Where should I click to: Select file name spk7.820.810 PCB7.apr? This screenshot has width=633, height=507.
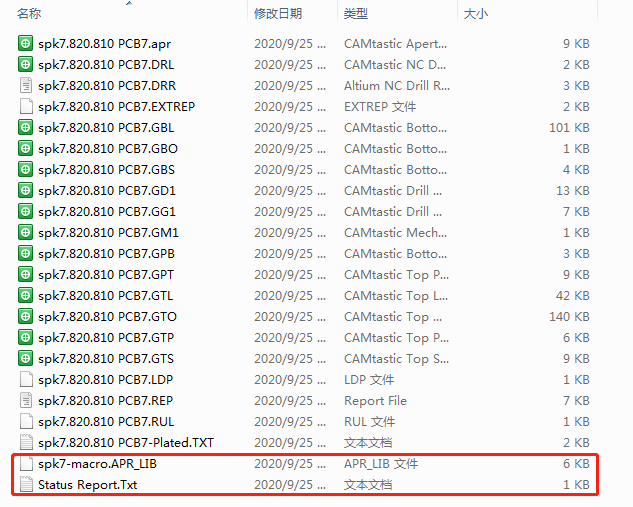[105, 44]
